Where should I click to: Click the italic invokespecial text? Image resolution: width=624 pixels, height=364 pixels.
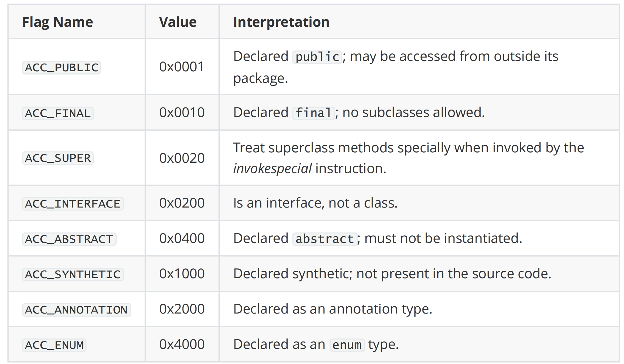pos(272,169)
